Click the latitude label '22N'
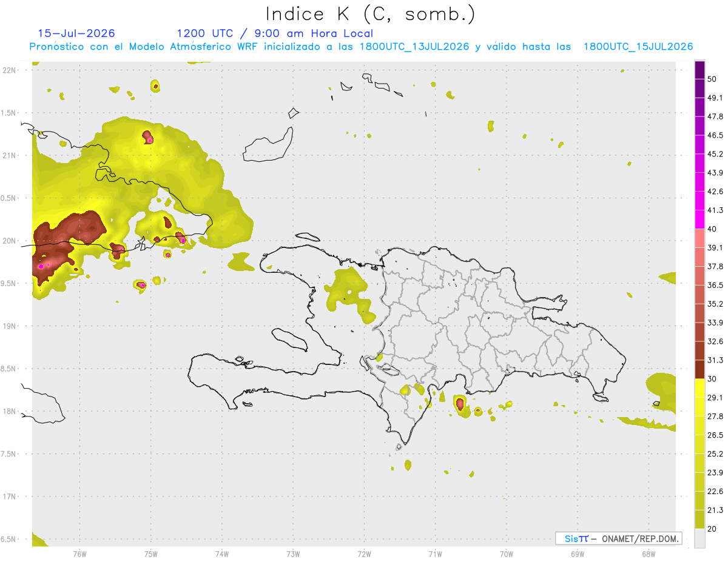Image resolution: width=728 pixels, height=562 pixels. (x=9, y=70)
